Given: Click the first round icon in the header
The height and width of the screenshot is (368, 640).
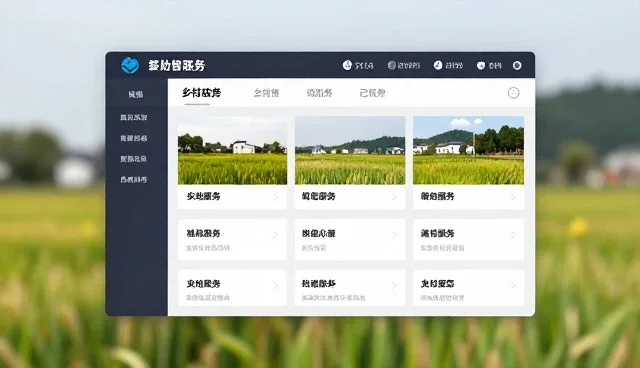Looking at the screenshot, I should [x=347, y=65].
